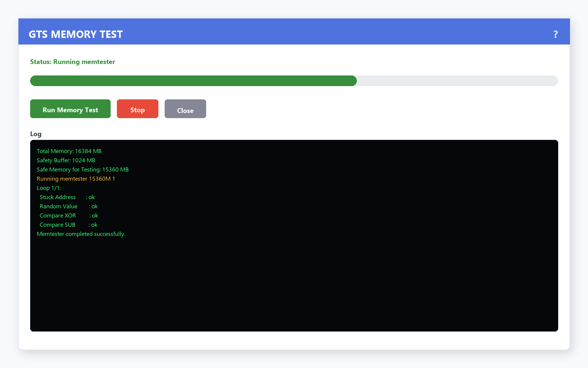Select the 'Stuck Address : ok' line
588x368 pixels.
67,197
